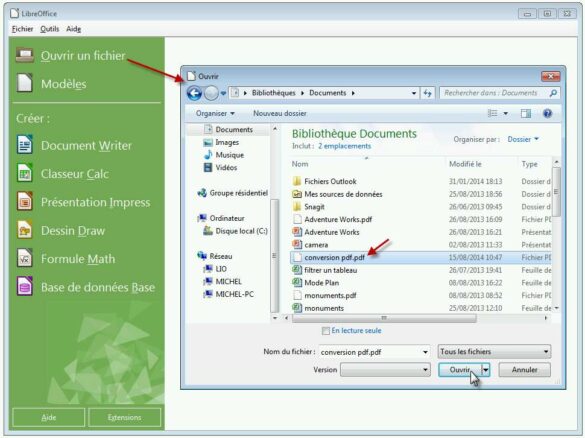Click the forward navigation arrow in Ouvrir dialog
Viewport: 585px width, 438px height.
211,93
